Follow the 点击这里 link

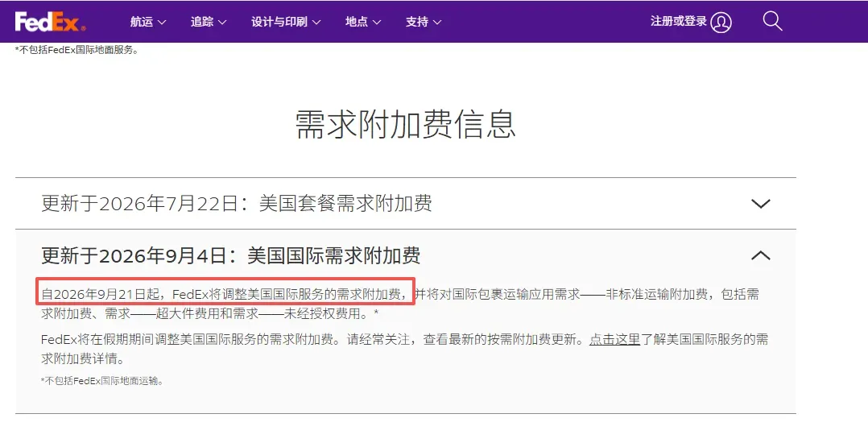point(614,339)
